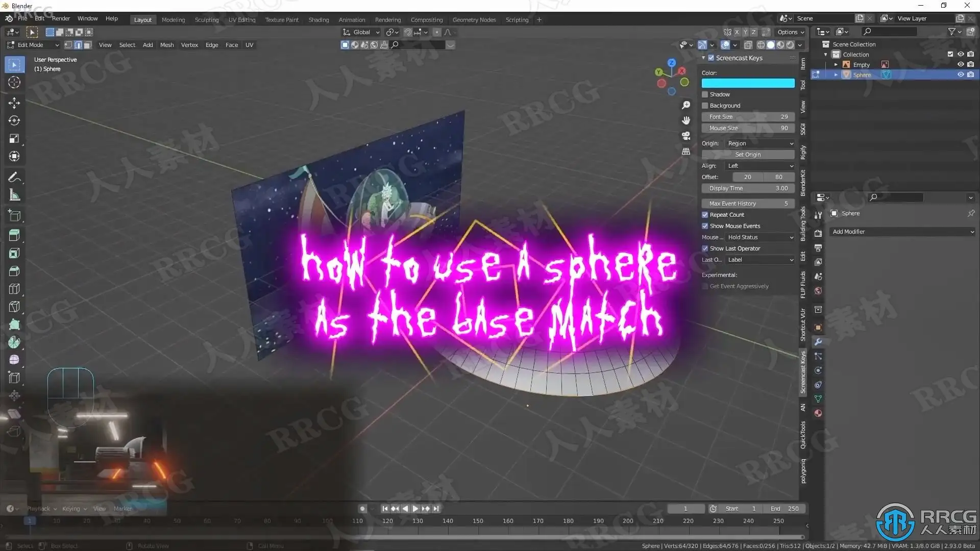Image resolution: width=980 pixels, height=551 pixels.
Task: Click the Cursor tool icon
Action: (14, 82)
